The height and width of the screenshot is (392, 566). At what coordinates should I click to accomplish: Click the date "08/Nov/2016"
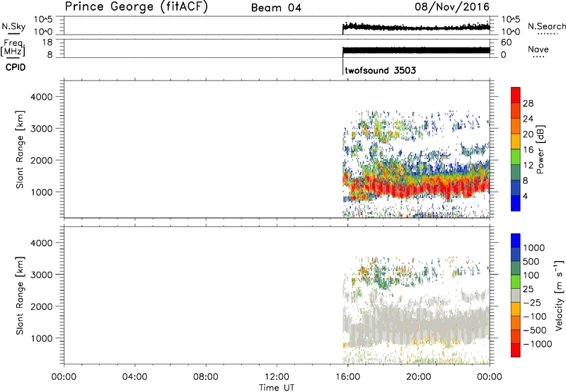[452, 7]
